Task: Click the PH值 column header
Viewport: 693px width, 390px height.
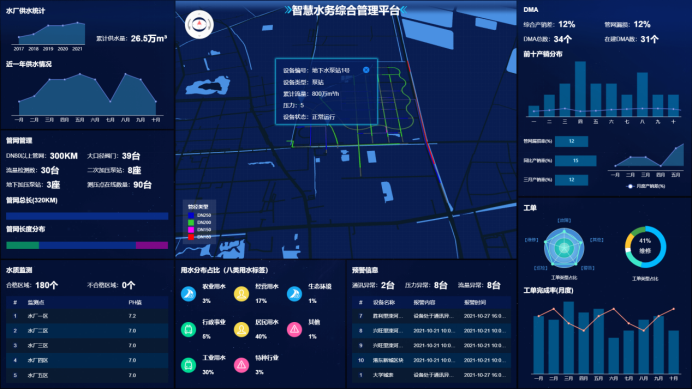Action: (135, 302)
